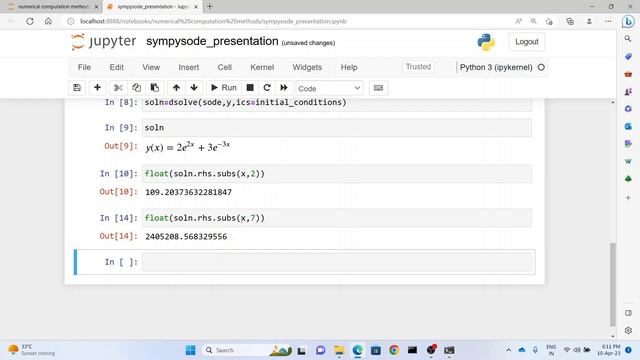Open a new browser tab
Viewport: 640px width, 360px height.
pos(210,7)
